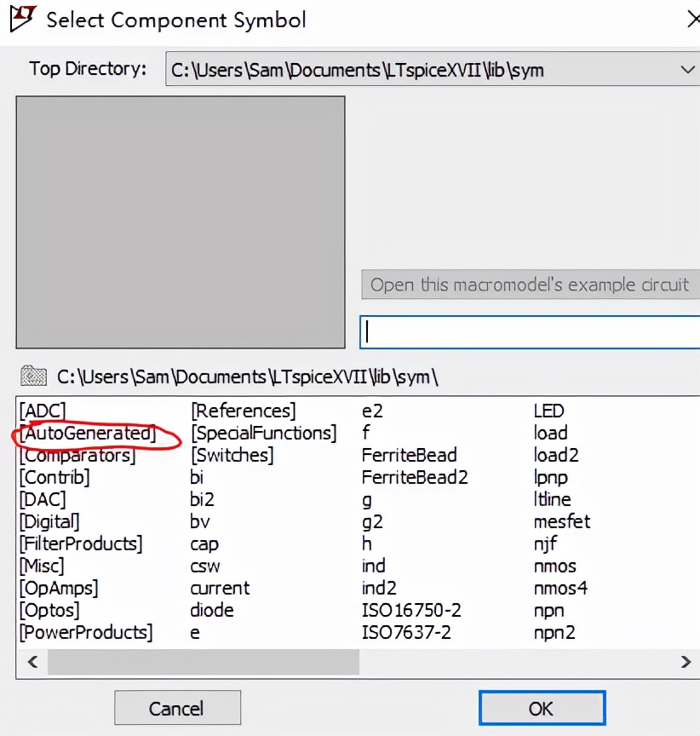The width and height of the screenshot is (700, 736).
Task: Select the [Optos] folder
Action: coord(49,610)
